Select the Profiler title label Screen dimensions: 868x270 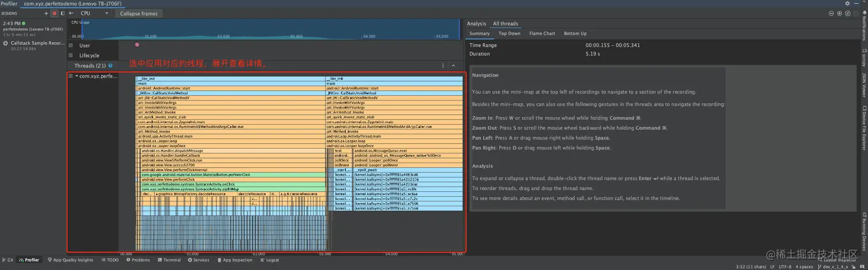click(9, 3)
